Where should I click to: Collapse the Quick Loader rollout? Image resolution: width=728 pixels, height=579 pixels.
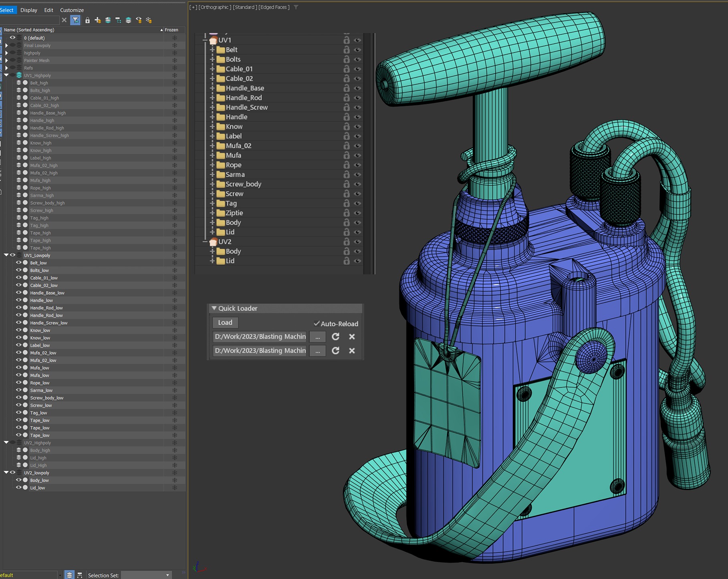[x=214, y=308]
